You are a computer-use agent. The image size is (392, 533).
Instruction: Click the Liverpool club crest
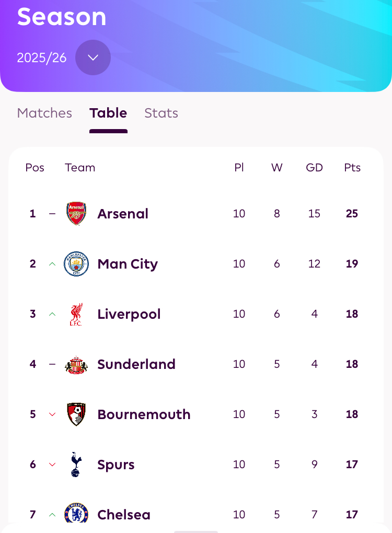(x=76, y=314)
